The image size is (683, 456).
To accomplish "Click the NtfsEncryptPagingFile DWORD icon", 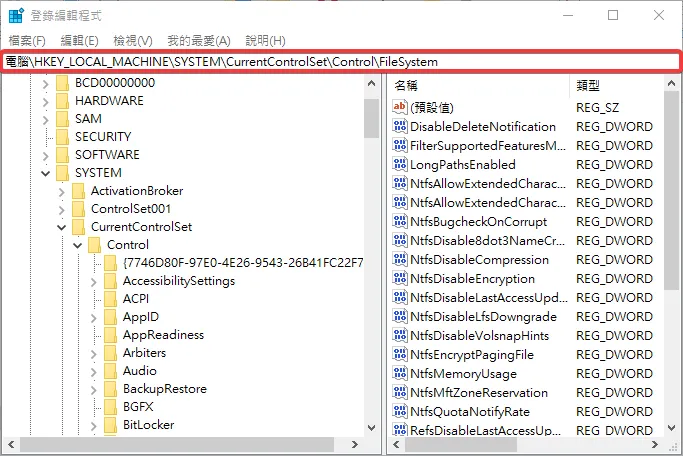I will (x=399, y=354).
